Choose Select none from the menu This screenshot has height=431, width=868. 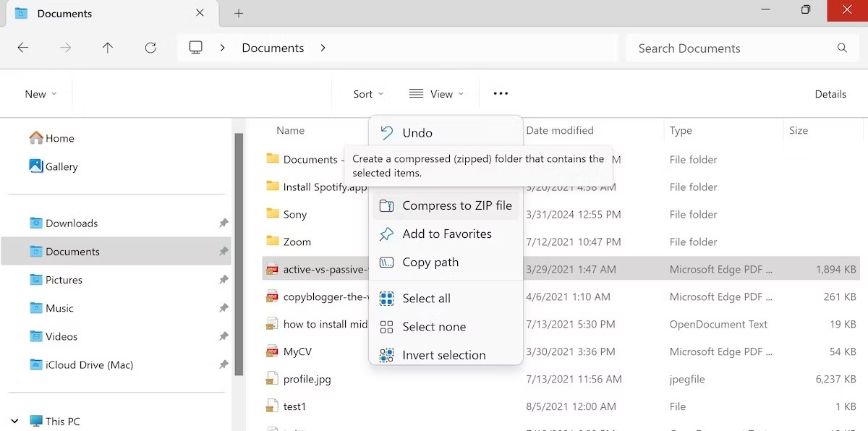(446, 327)
